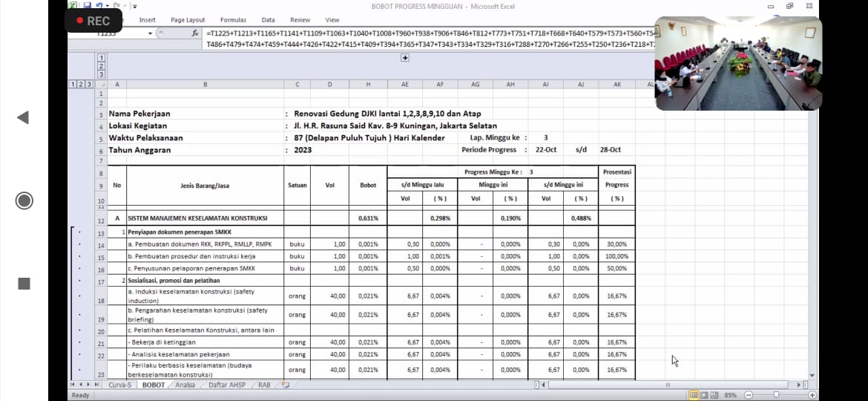This screenshot has width=868, height=401.
Task: Show column outline level 1
Action: [x=101, y=57]
